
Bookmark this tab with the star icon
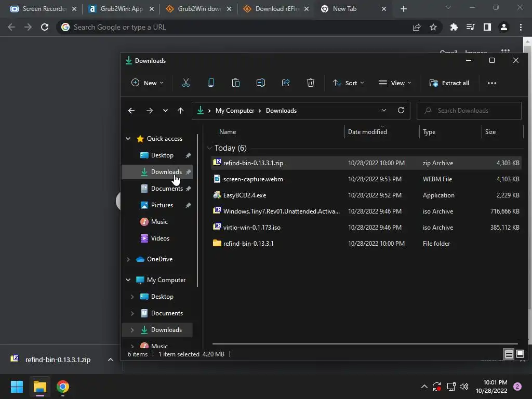click(x=433, y=27)
